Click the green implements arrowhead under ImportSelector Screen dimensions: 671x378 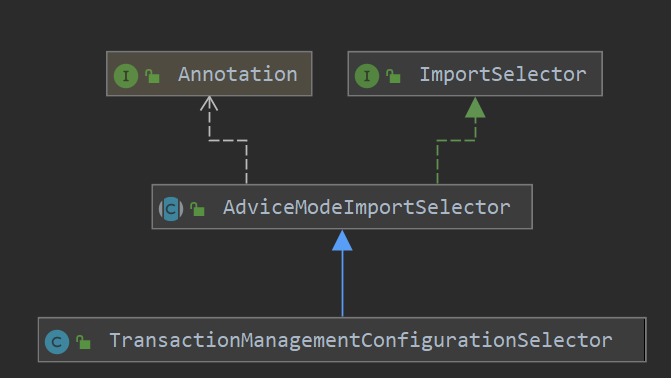pos(475,107)
